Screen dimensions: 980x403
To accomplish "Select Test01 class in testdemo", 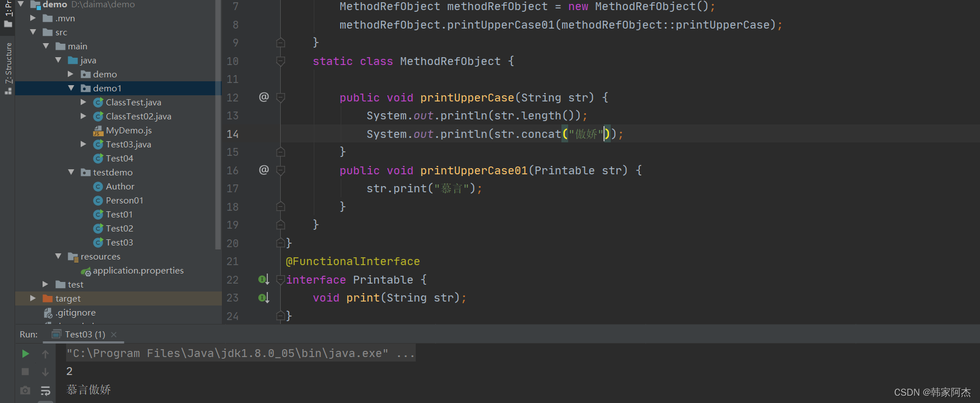I will coord(119,214).
